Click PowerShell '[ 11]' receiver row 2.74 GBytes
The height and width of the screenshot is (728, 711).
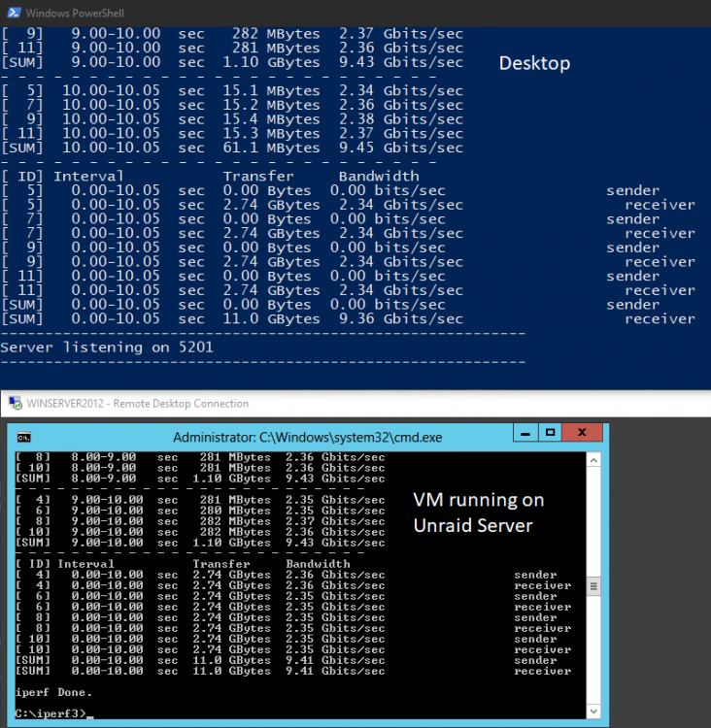(349, 290)
